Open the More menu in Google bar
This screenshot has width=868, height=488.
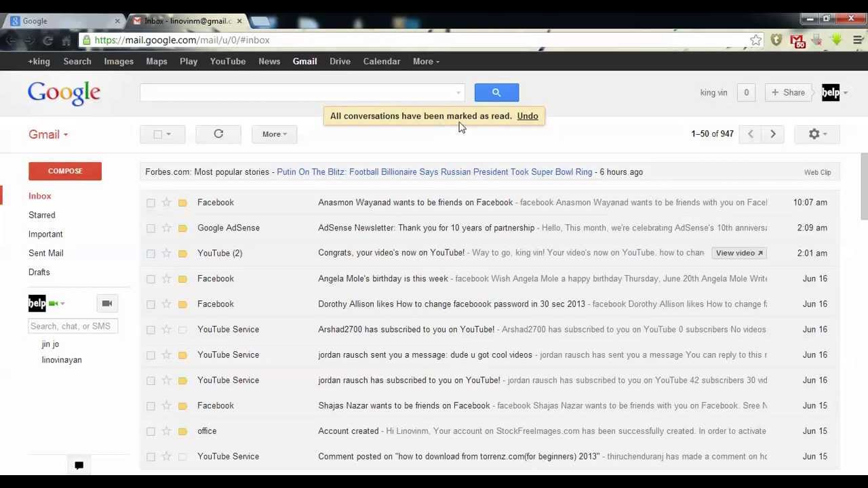[426, 62]
